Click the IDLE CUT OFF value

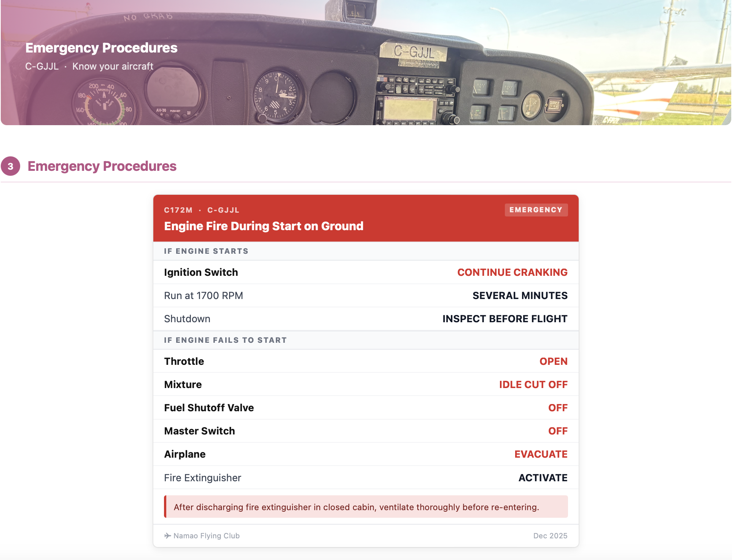[x=533, y=385]
